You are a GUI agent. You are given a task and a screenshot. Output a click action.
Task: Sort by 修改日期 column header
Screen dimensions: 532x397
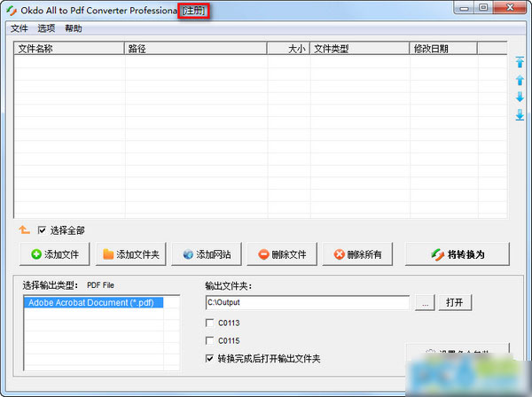pos(443,49)
